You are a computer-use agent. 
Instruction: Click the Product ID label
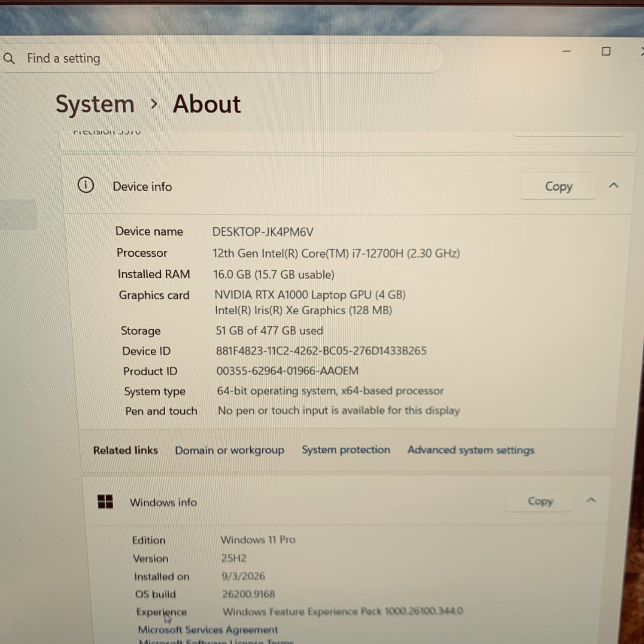150,371
